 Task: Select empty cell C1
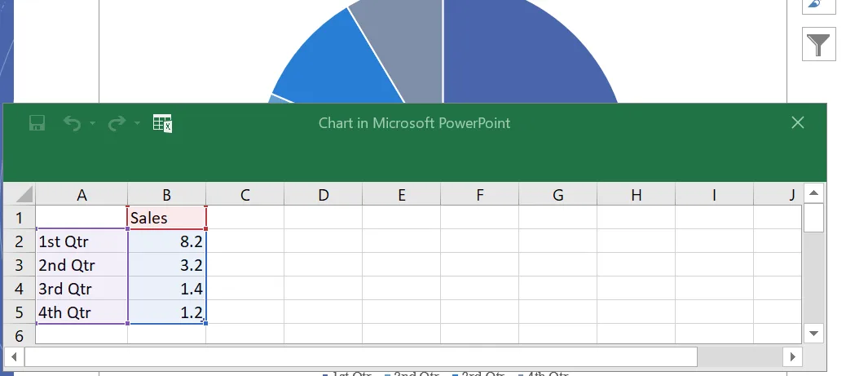coord(245,218)
